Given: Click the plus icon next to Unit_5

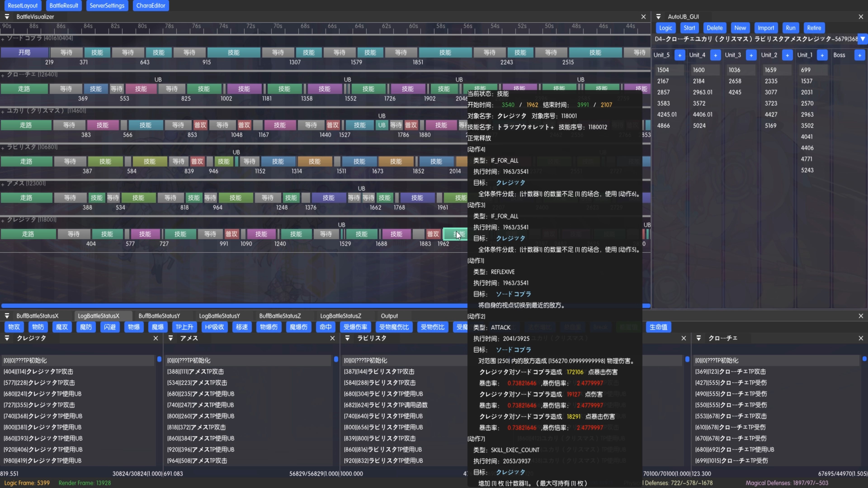Looking at the screenshot, I should [x=680, y=55].
